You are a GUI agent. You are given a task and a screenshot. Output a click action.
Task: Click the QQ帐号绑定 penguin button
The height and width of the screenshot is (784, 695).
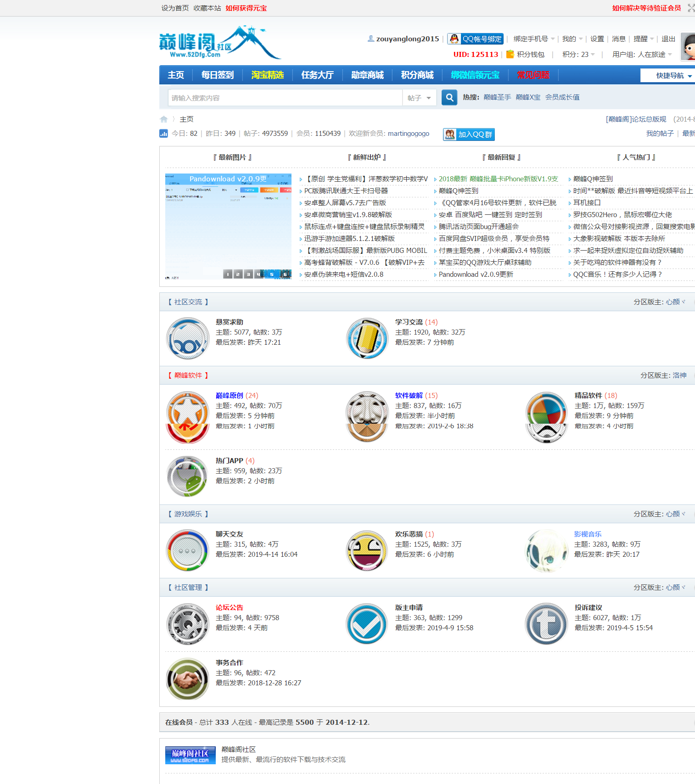pyautogui.click(x=475, y=39)
